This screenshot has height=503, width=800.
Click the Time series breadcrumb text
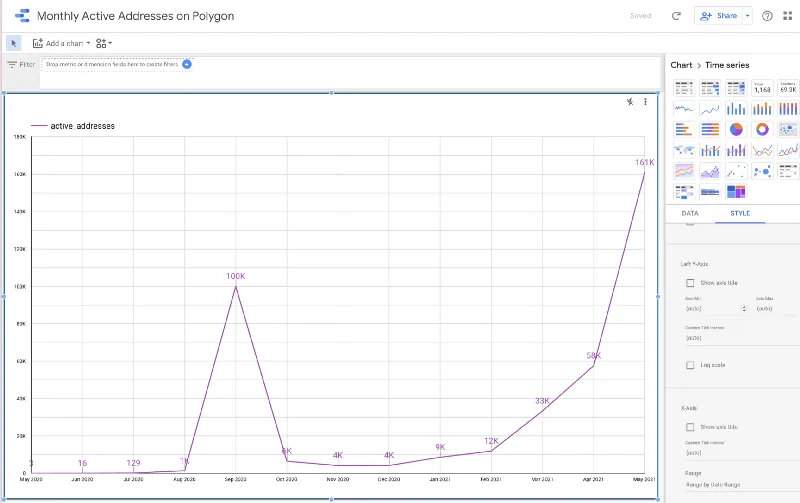pyautogui.click(x=727, y=65)
